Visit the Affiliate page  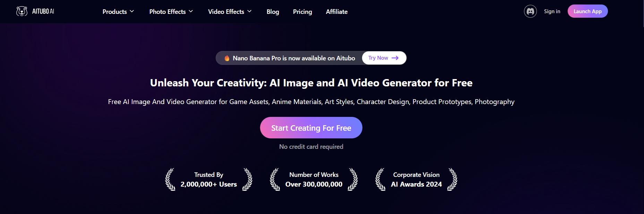(337, 11)
